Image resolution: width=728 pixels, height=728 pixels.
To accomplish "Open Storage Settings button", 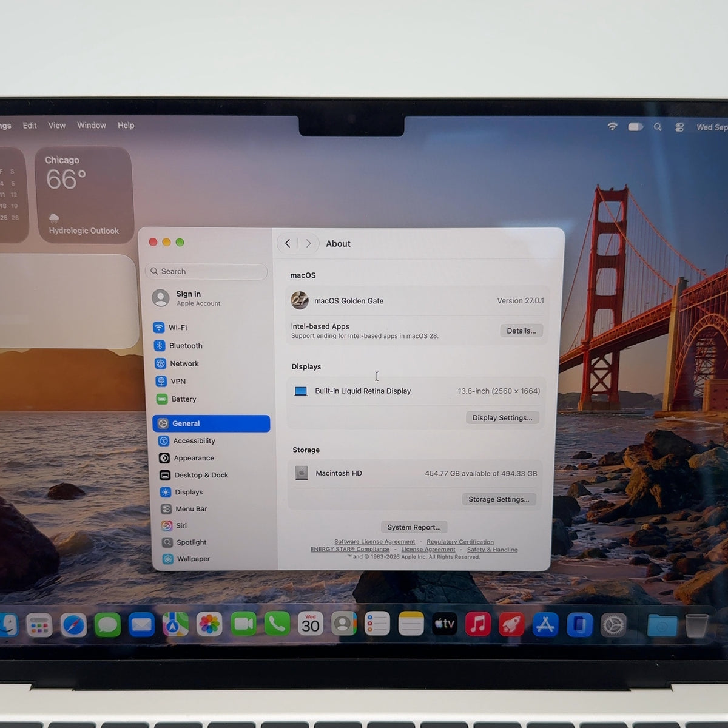I will point(499,499).
